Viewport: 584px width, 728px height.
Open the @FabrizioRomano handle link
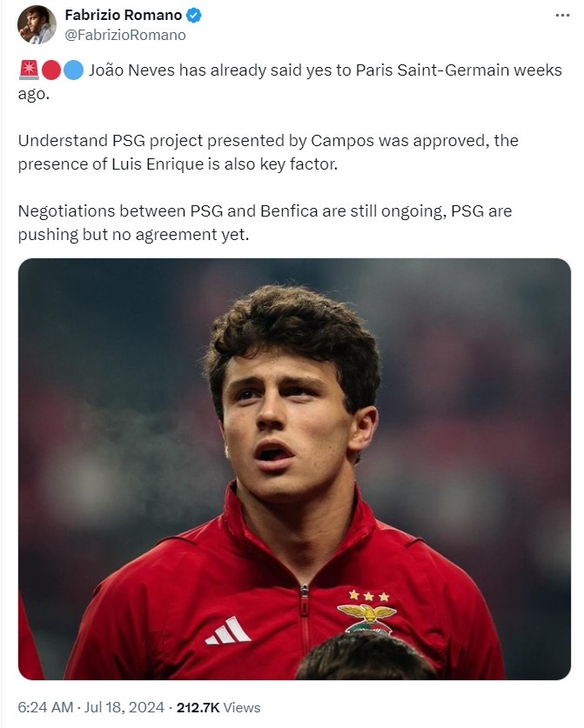point(125,36)
